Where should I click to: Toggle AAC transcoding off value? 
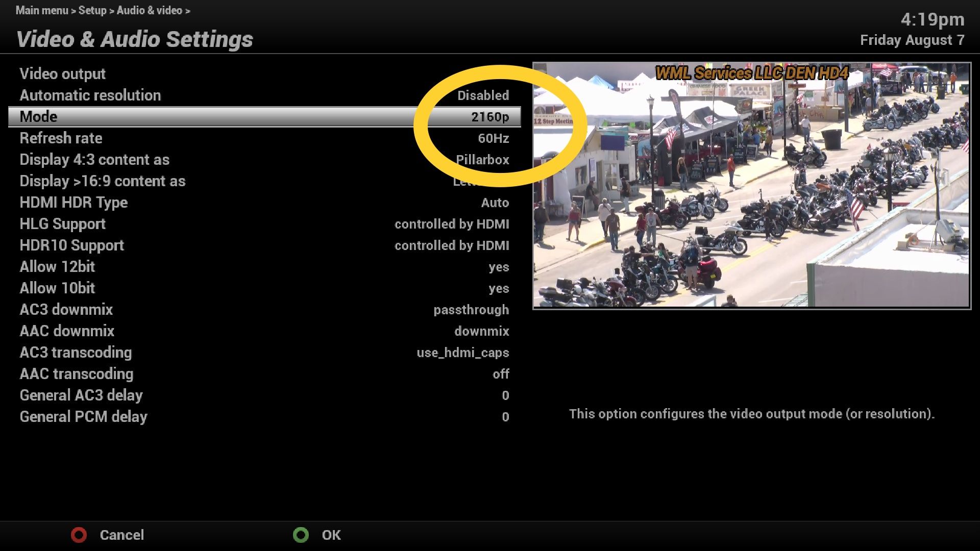(x=500, y=374)
